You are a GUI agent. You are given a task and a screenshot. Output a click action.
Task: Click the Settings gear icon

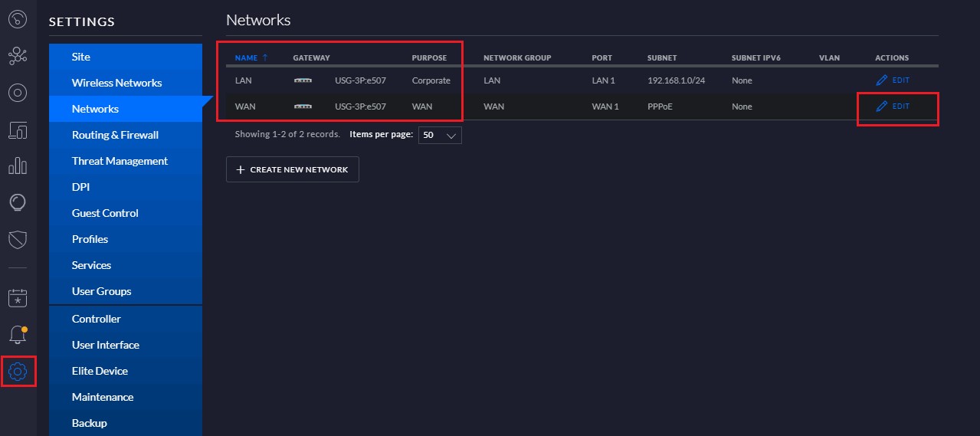tap(18, 372)
